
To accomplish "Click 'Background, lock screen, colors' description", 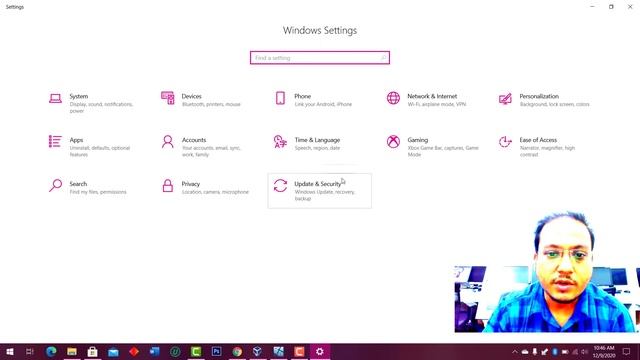I will pos(554,104).
